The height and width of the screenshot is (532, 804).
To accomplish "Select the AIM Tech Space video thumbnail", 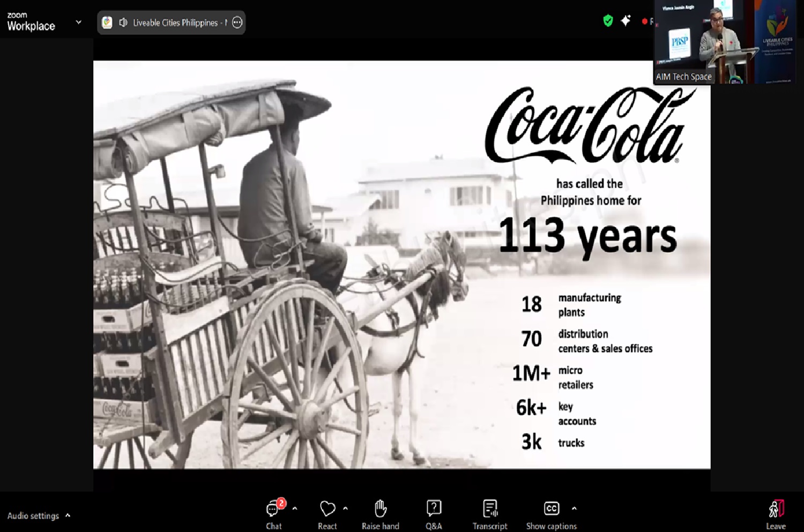I will click(x=725, y=42).
